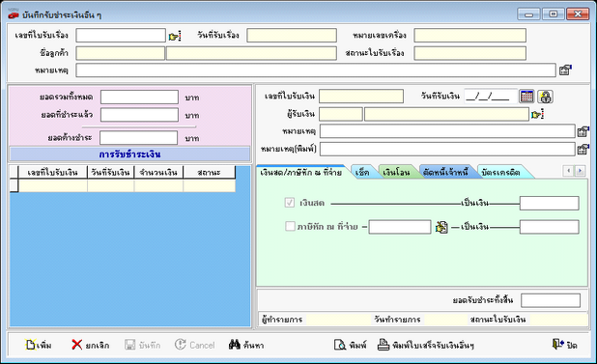Switch to the เช็ค tab
The width and height of the screenshot is (597, 364).
point(361,172)
